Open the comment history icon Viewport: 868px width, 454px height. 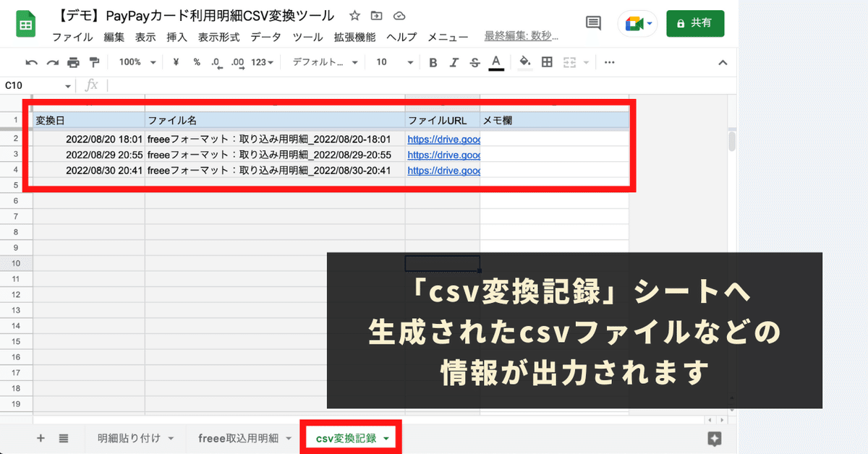[593, 22]
